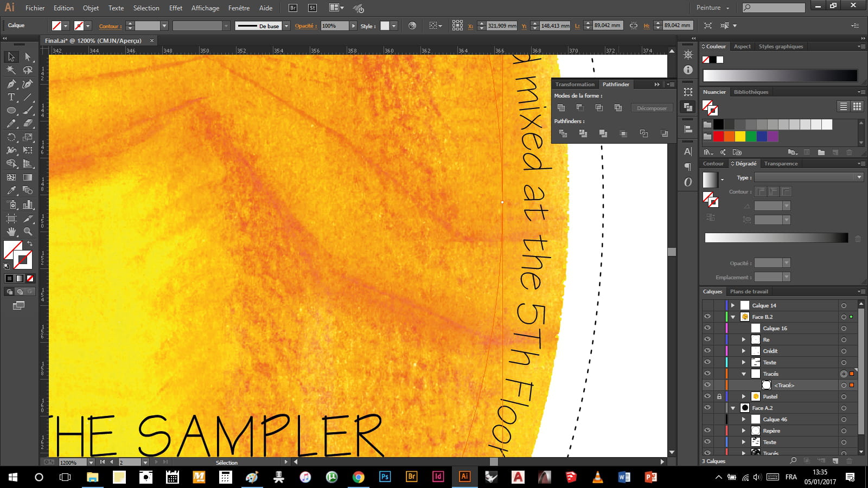Click the gradient slider bar
Screen dimensions: 868x488
(776, 238)
